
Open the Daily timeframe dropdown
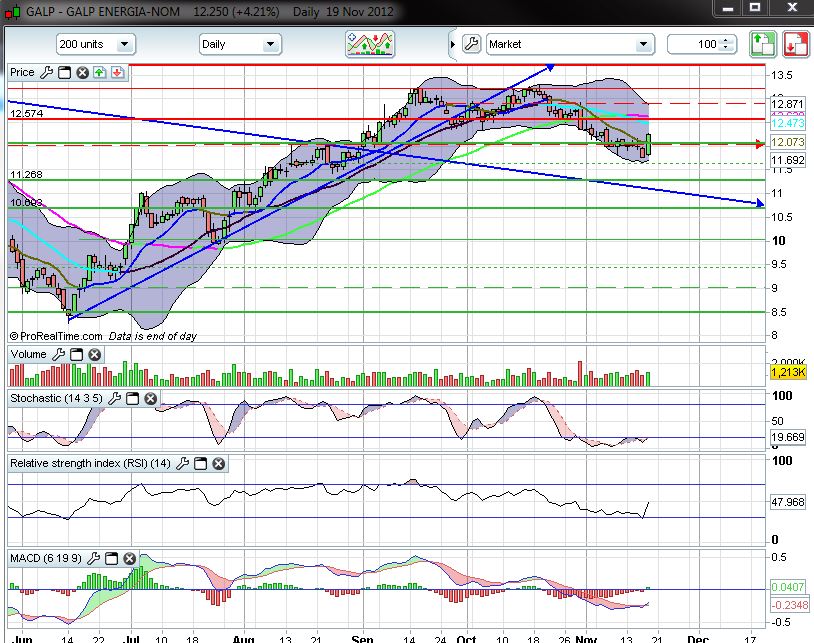point(240,44)
